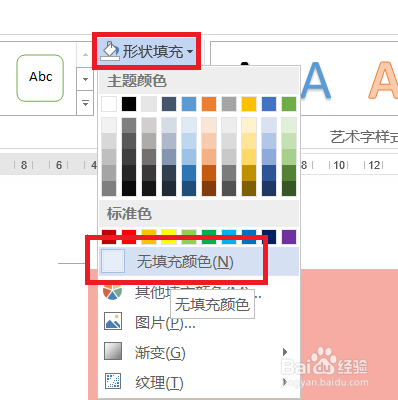Select the Abc green outline shape style

tap(40, 78)
